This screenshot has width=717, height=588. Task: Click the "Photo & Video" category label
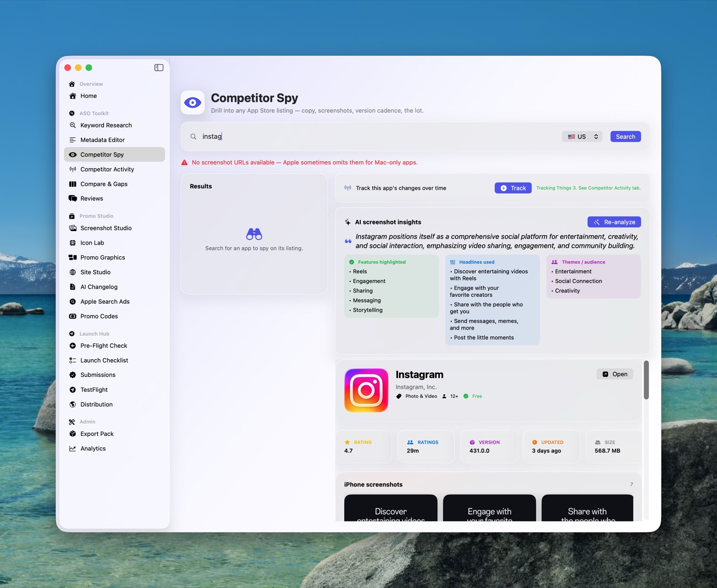pos(421,396)
